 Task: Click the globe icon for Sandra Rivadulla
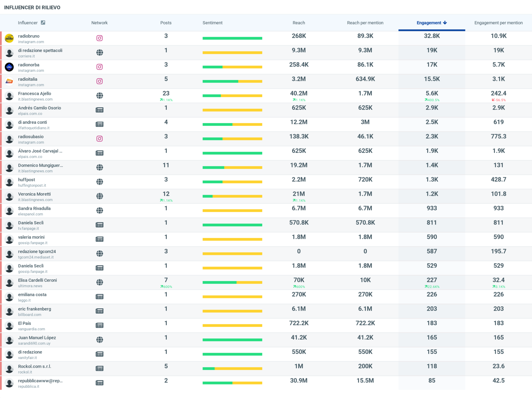pyautogui.click(x=99, y=211)
